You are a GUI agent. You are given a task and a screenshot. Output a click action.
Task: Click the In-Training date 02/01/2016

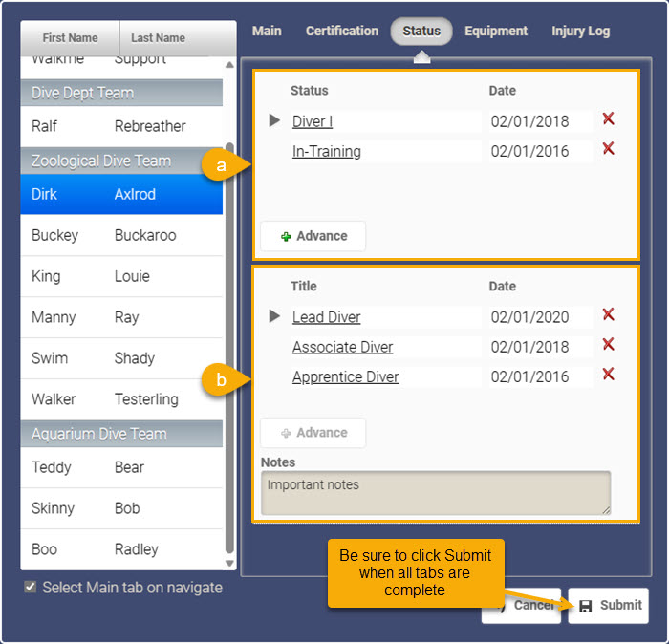541,151
